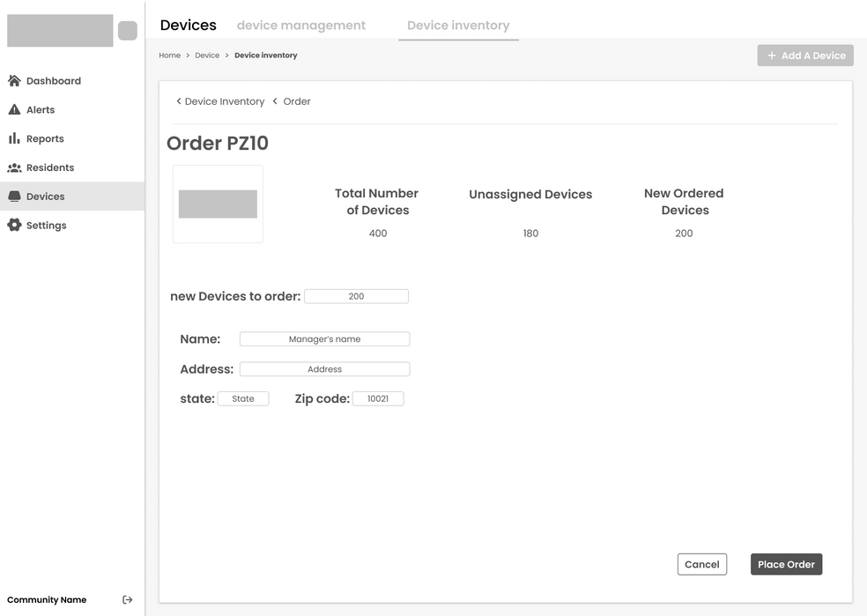Click the Add A Device button

(x=805, y=56)
